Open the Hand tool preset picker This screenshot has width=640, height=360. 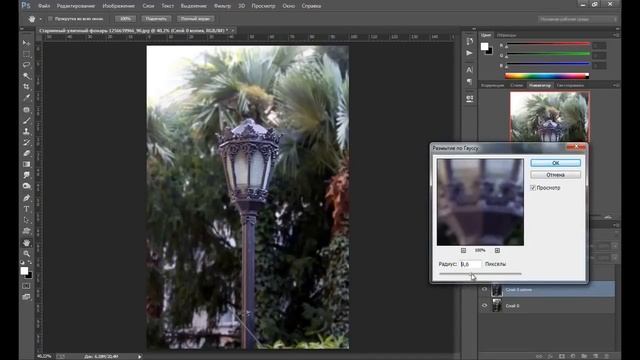coord(41,19)
